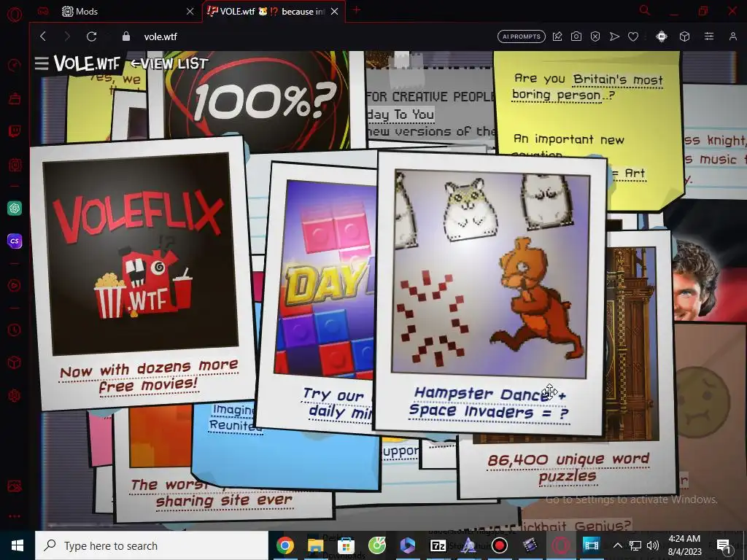Image resolution: width=747 pixels, height=560 pixels.
Task: Click the VIEW LIST link
Action: (169, 63)
